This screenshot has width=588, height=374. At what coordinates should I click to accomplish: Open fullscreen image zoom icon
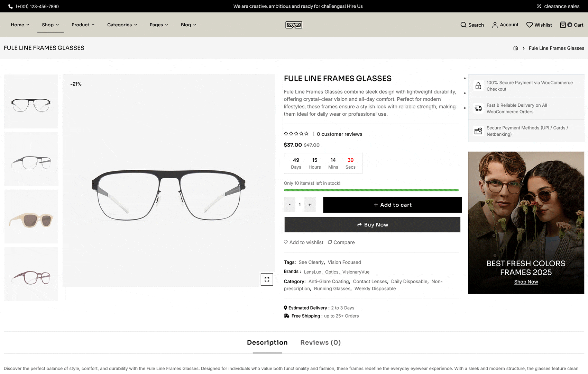267,279
